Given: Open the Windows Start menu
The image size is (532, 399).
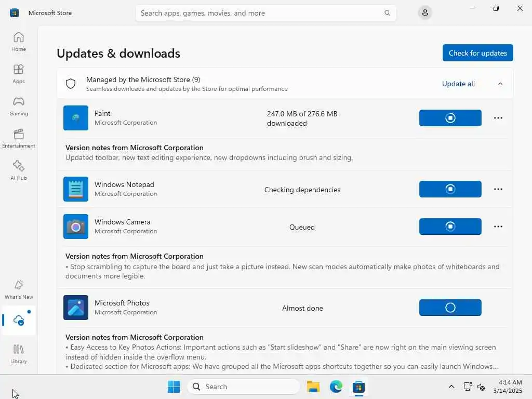Looking at the screenshot, I should [174, 387].
